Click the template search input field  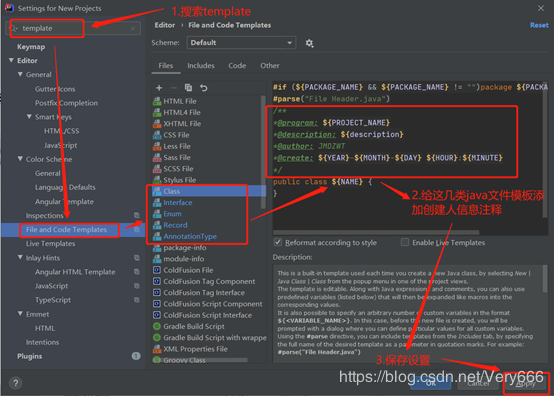point(73,28)
